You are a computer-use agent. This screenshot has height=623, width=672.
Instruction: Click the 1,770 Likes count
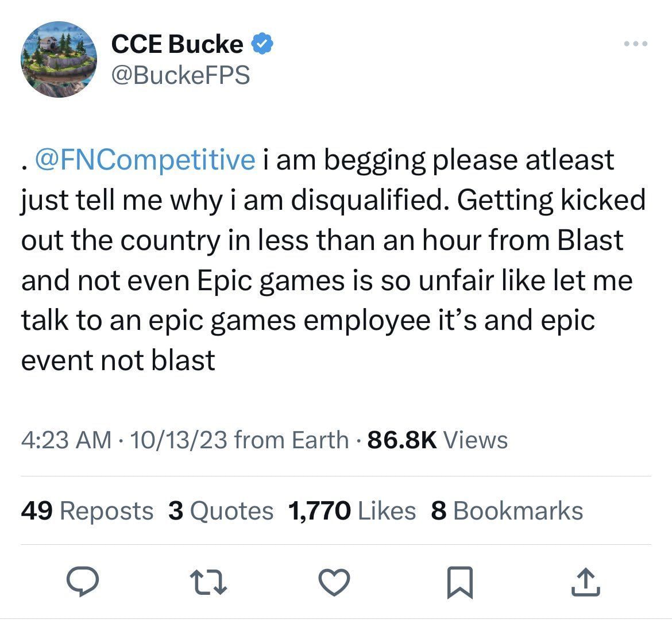coord(350,510)
